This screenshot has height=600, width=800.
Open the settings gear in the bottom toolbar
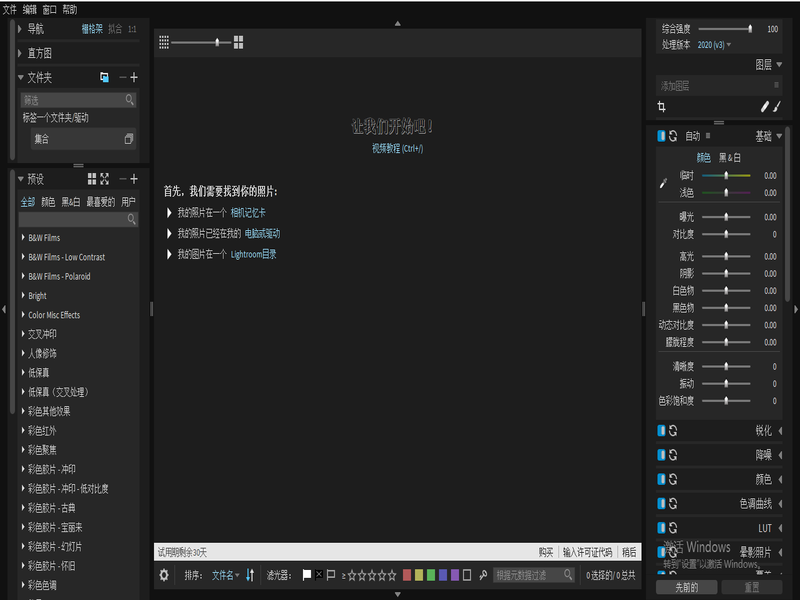click(x=164, y=575)
